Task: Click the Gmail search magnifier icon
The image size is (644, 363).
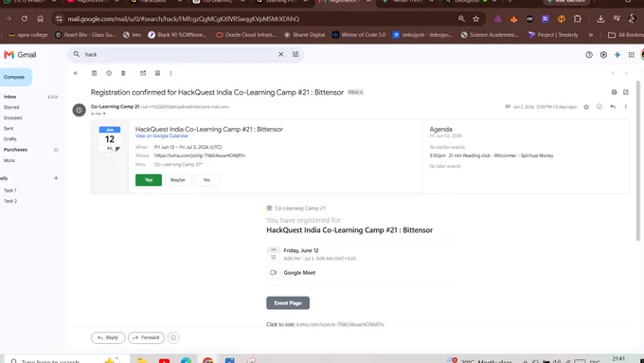Action: point(77,54)
